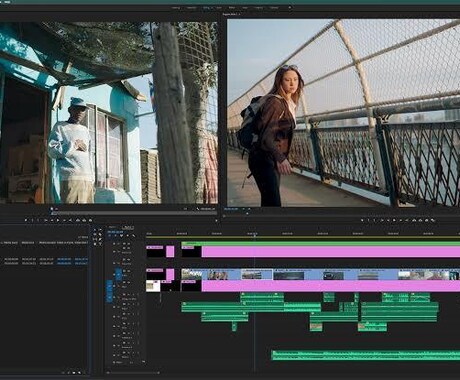The image size is (460, 380).
Task: Click the Source monitor playhead marker
Action: pyautogui.click(x=52, y=209)
